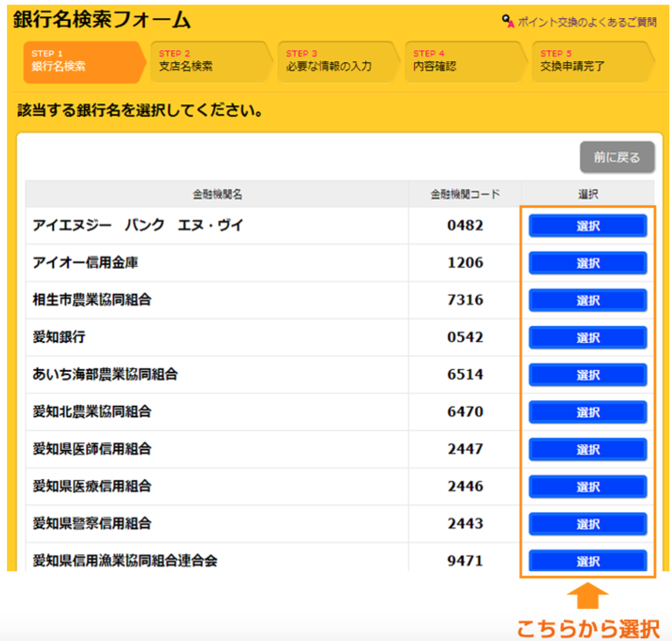Choose アイオー信用金庫 via its 選択 button
Screen dimensions: 672x641
tap(588, 263)
